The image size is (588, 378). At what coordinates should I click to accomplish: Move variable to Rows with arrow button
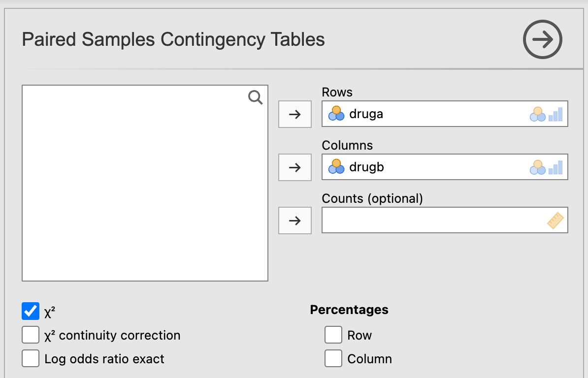point(294,114)
